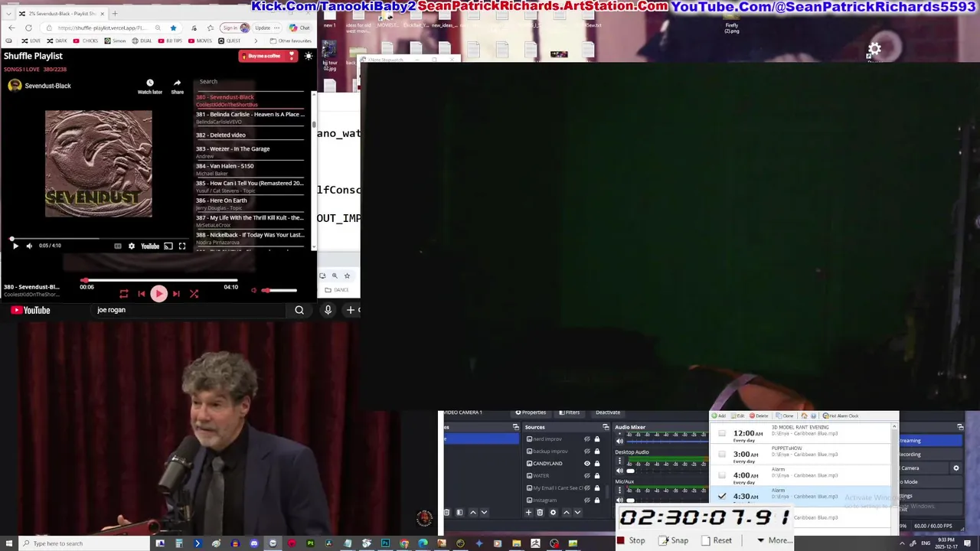Screen dimensions: 980x551
Task: Select 383 - Weezer In The Garage
Action: (250, 152)
